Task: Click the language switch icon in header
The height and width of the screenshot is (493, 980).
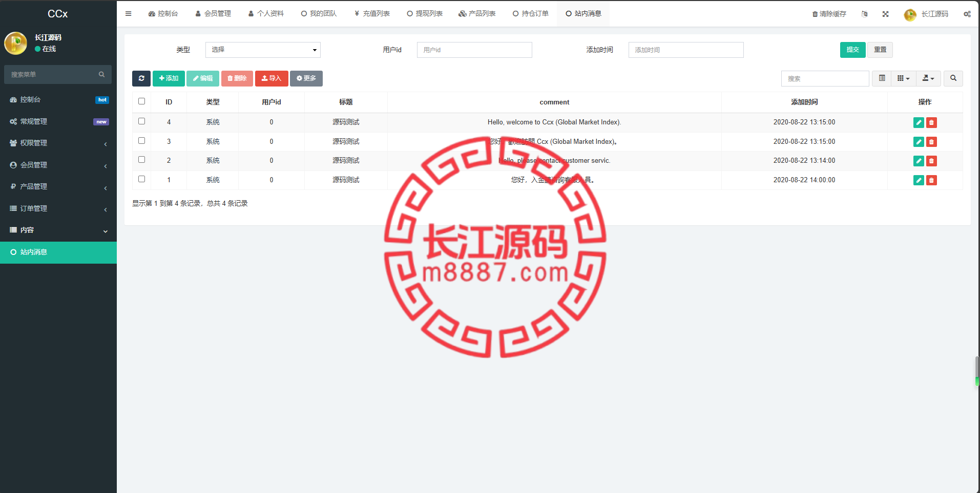Action: pos(865,14)
